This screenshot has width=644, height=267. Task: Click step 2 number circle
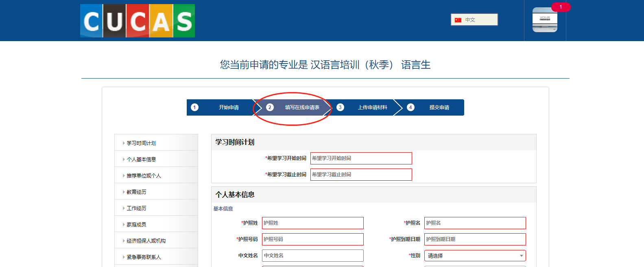270,107
